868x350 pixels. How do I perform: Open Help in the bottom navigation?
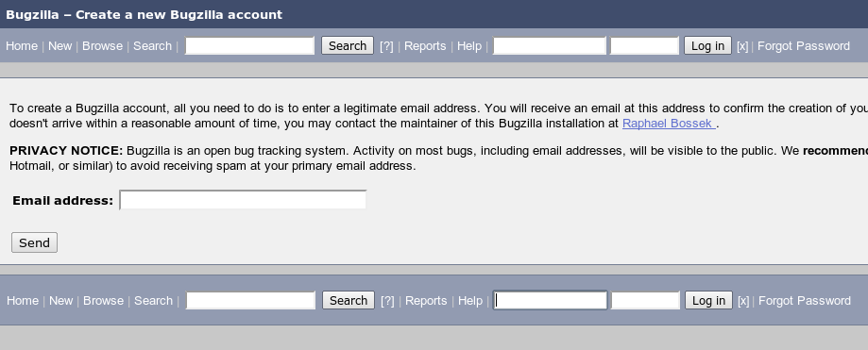[470, 301]
